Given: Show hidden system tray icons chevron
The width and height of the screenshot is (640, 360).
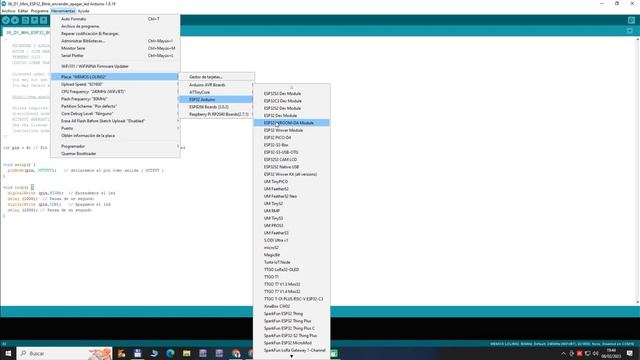Looking at the screenshot, I should 564,353.
